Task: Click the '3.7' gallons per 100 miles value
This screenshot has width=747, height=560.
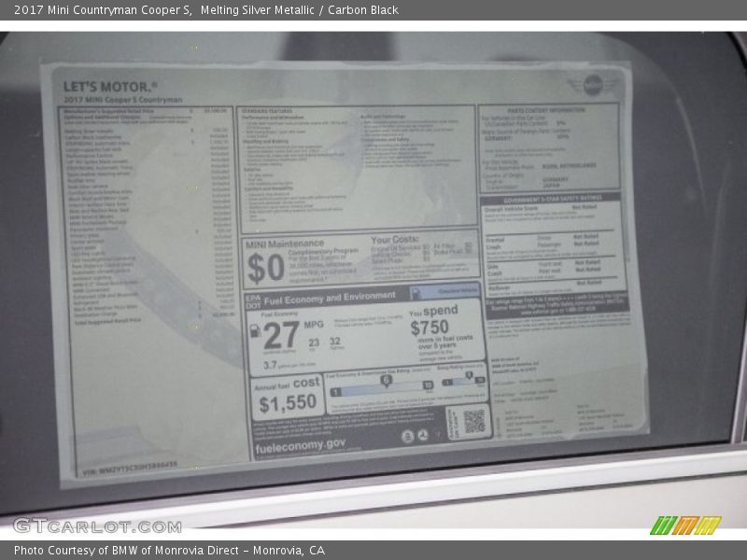Action: [x=270, y=365]
